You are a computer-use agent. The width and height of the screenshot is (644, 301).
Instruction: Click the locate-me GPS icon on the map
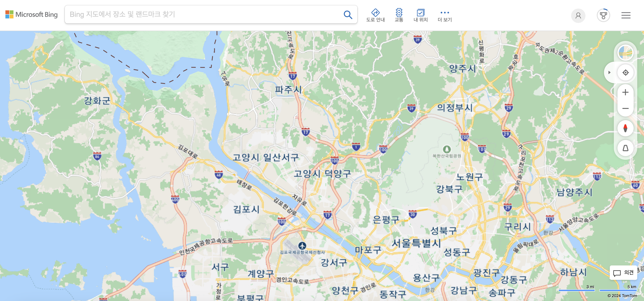point(625,72)
